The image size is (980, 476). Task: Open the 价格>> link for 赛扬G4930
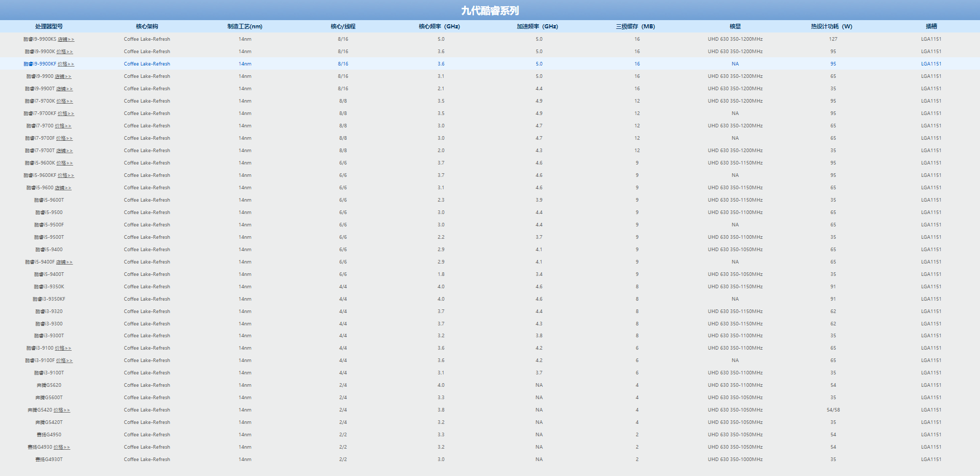tap(62, 447)
